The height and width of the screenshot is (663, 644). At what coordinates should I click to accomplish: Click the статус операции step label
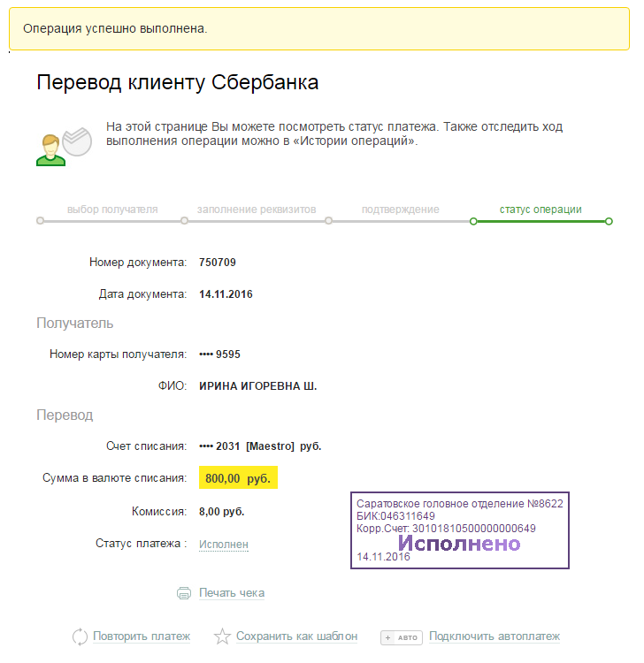(x=540, y=210)
